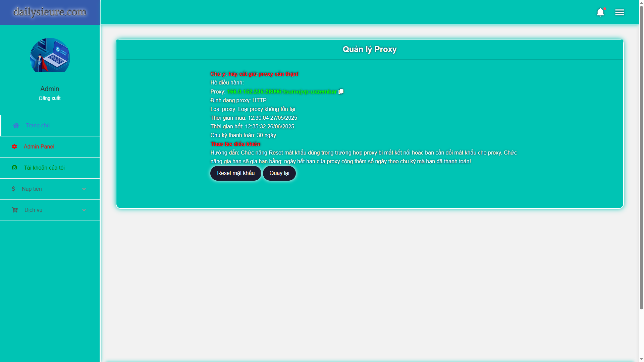Viewport: 644px width, 362px height.
Task: Click the Quay lại button
Action: (279, 173)
